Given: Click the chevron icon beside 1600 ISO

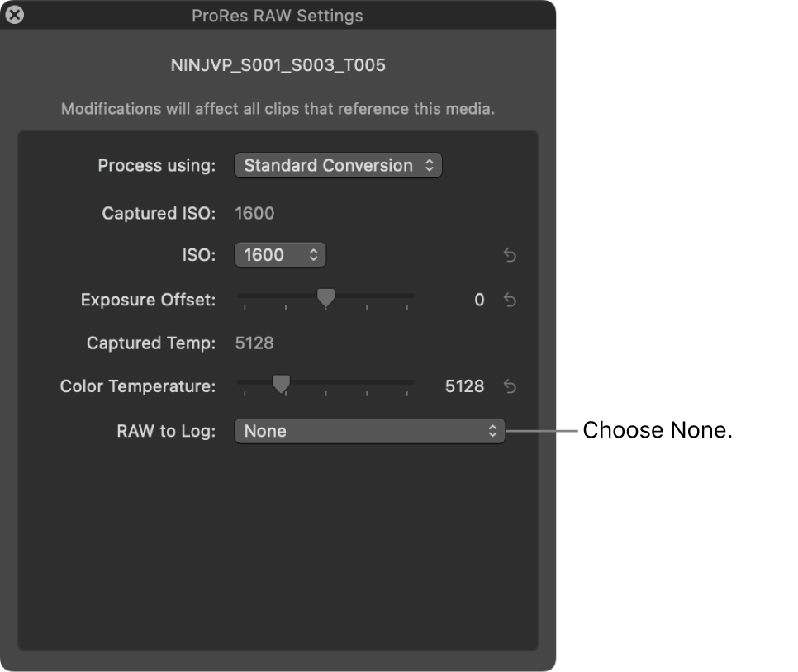Looking at the screenshot, I should coord(312,255).
